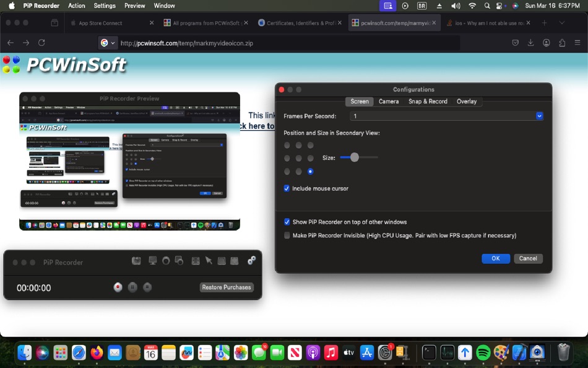The width and height of the screenshot is (588, 368).
Task: Go forward with the browser's right arrow button
Action: (x=26, y=43)
